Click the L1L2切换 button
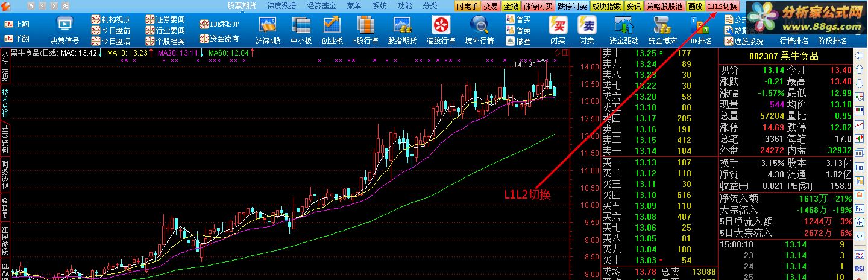The height and width of the screenshot is (280, 868). coord(723,6)
